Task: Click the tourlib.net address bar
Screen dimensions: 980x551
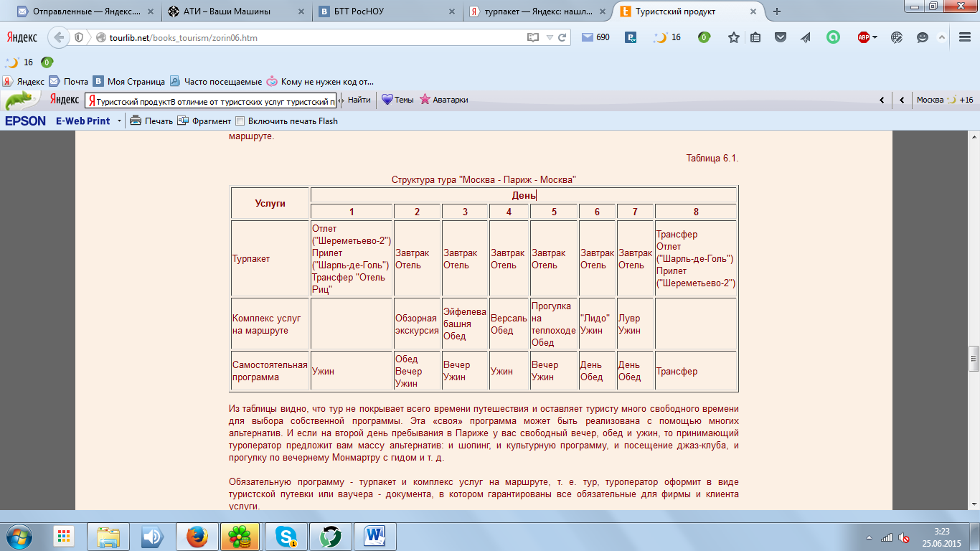Action: point(308,37)
